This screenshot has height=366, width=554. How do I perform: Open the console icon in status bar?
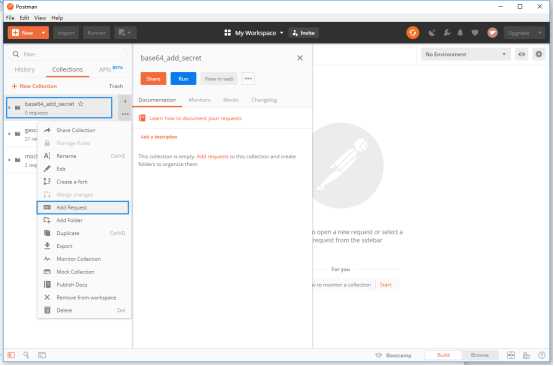click(x=42, y=355)
